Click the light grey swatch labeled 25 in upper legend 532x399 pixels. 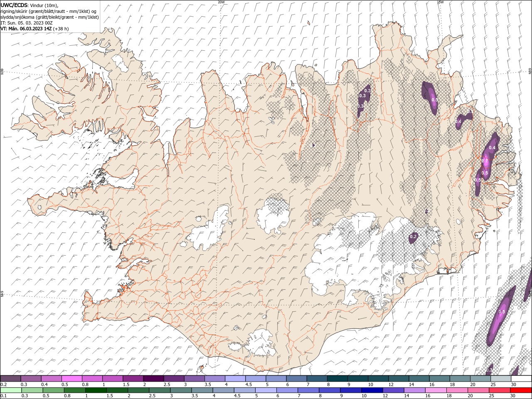(x=500, y=379)
